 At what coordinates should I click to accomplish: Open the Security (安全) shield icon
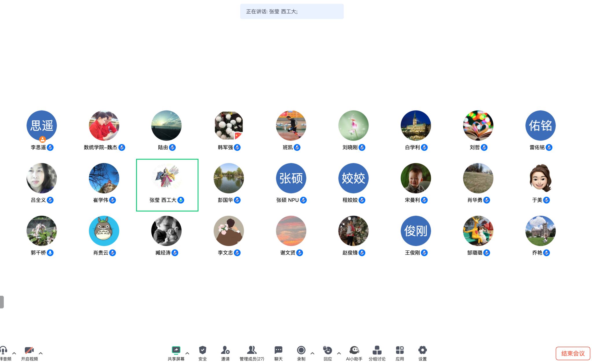pyautogui.click(x=202, y=350)
